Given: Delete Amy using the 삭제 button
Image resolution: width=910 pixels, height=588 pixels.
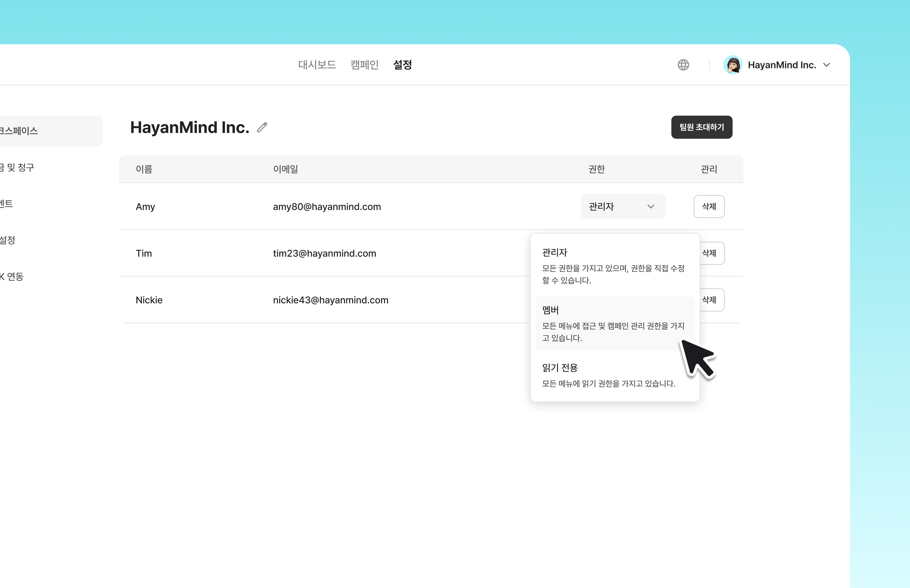Looking at the screenshot, I should 709,207.
